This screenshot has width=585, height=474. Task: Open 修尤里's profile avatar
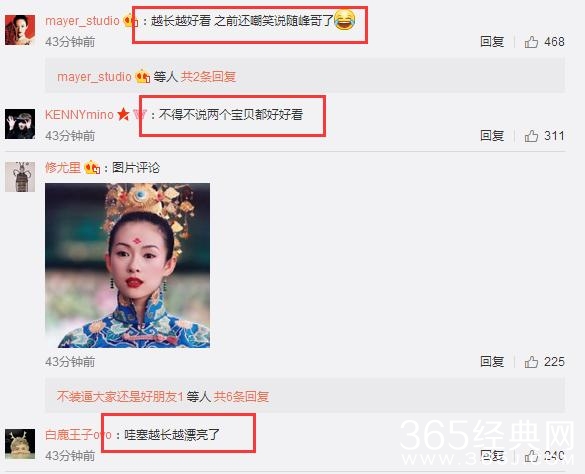[x=20, y=177]
